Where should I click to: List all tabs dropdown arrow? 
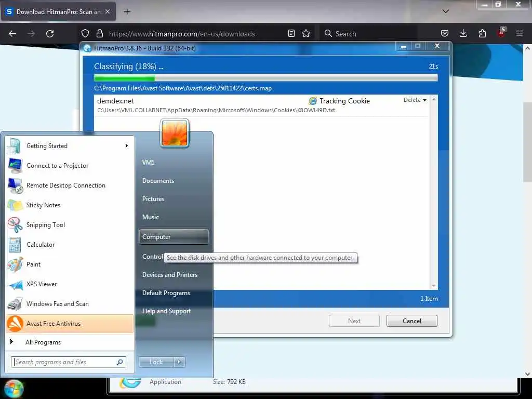(x=446, y=11)
